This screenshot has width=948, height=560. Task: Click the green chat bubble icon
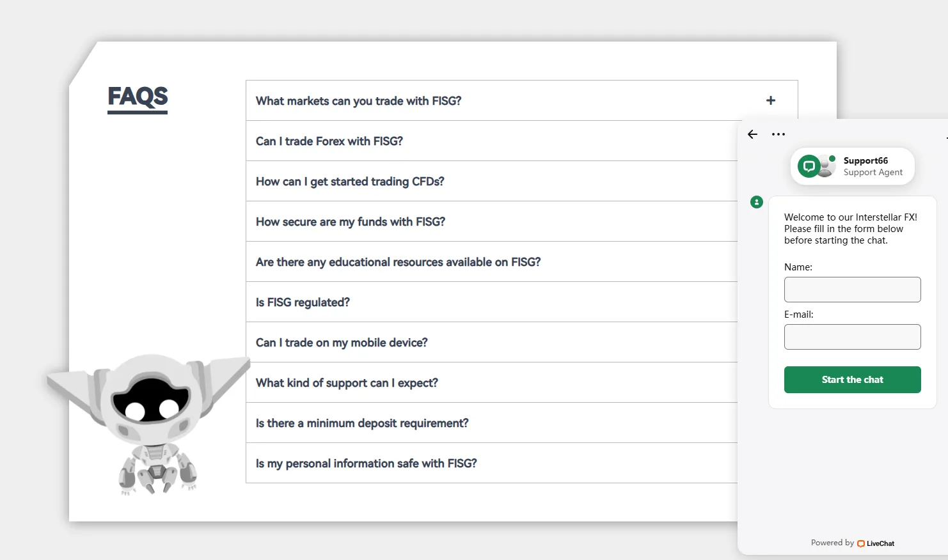pyautogui.click(x=809, y=167)
